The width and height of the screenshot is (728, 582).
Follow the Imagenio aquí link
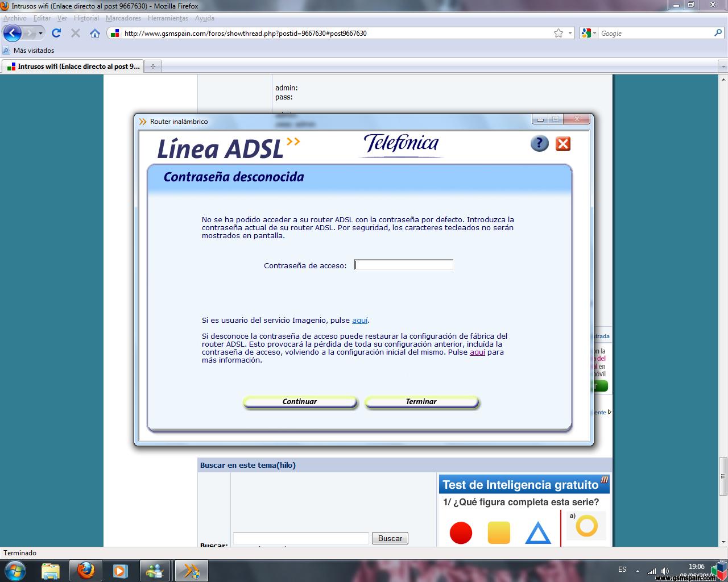coord(360,320)
